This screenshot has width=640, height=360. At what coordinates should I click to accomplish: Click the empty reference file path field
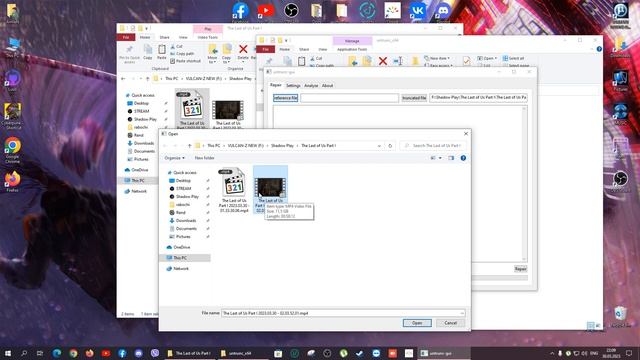point(349,98)
